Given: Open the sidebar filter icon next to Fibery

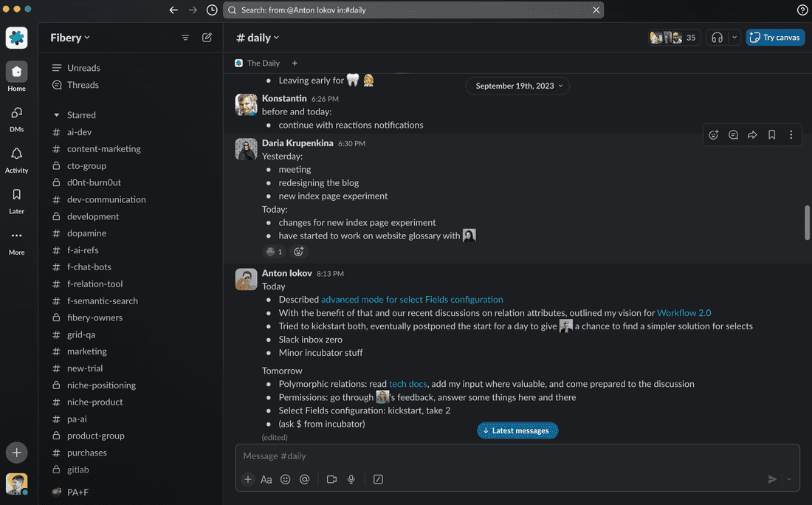Looking at the screenshot, I should pos(185,37).
